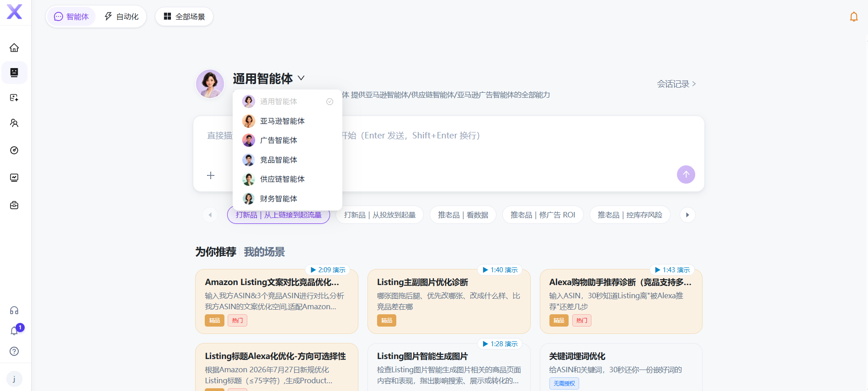
Task: Choose 财务智能体 from the list
Action: point(288,199)
